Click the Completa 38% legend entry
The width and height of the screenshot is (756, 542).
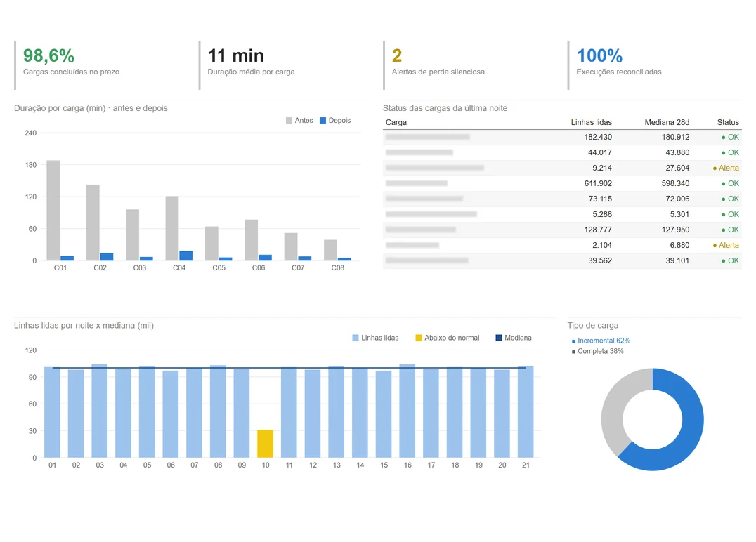pos(597,351)
